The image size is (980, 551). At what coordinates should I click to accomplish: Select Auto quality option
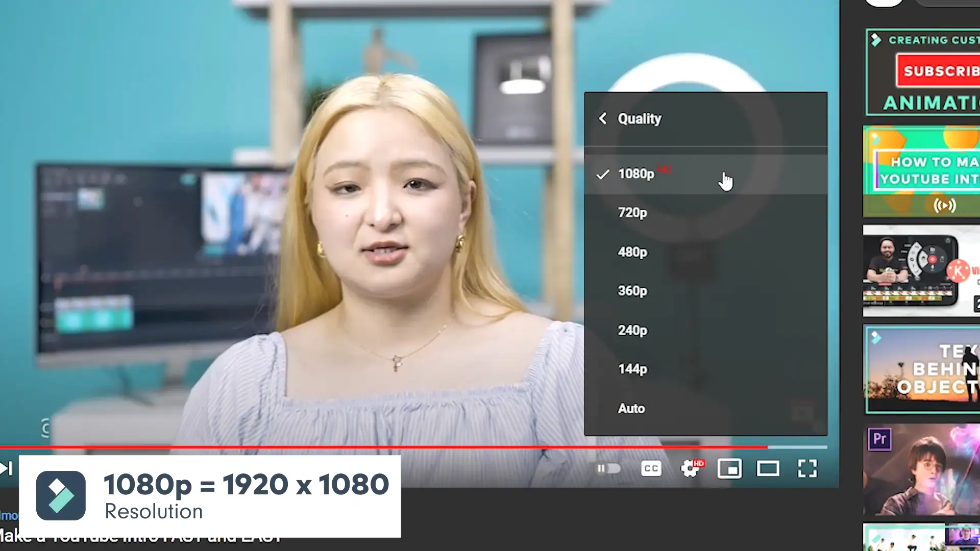click(631, 409)
